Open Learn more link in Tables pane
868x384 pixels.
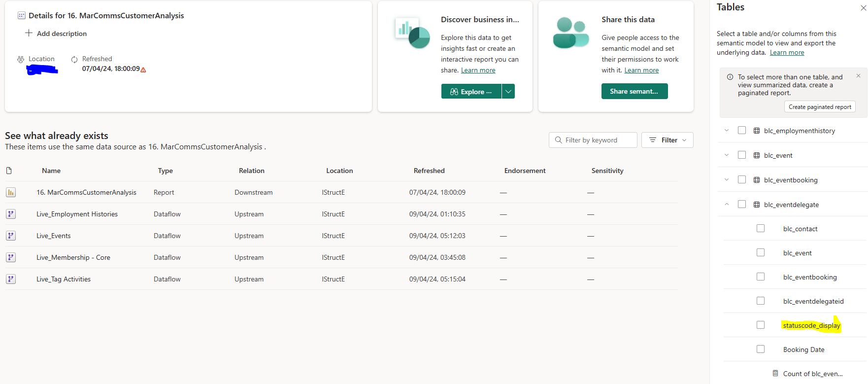[787, 52]
